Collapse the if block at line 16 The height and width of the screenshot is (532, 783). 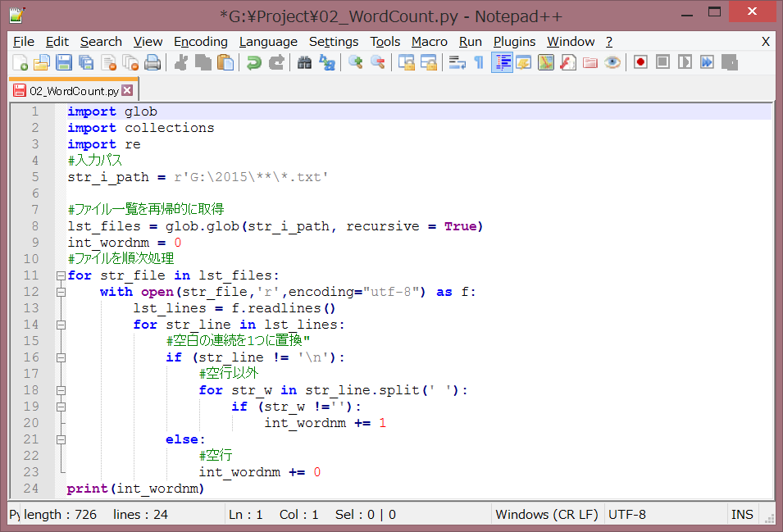pos(61,358)
